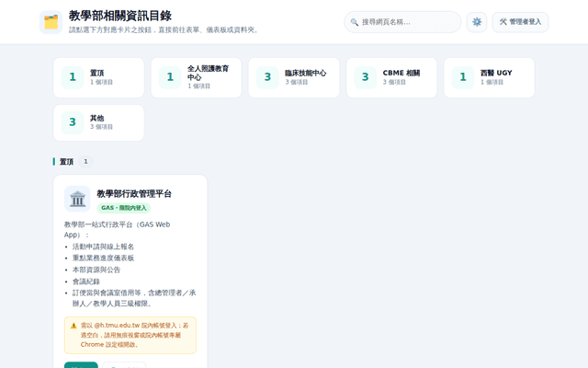
Task: Select the CBME 相關 category card
Action: pyautogui.click(x=391, y=77)
